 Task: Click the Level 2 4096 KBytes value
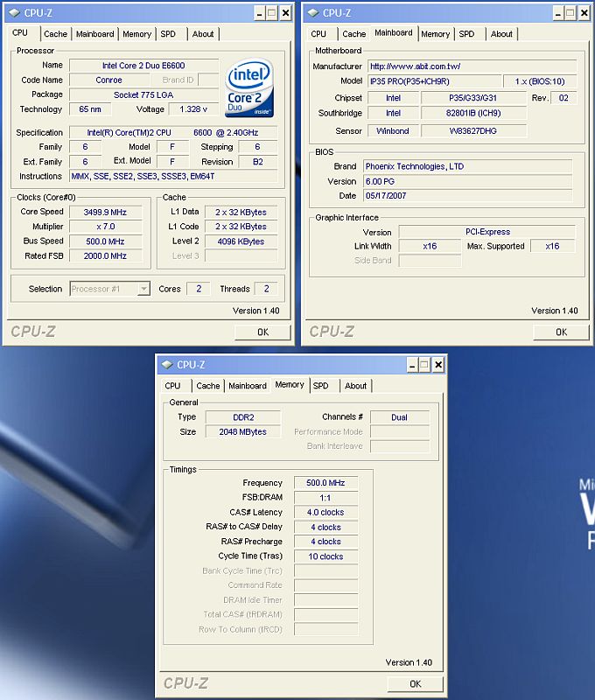[x=241, y=241]
